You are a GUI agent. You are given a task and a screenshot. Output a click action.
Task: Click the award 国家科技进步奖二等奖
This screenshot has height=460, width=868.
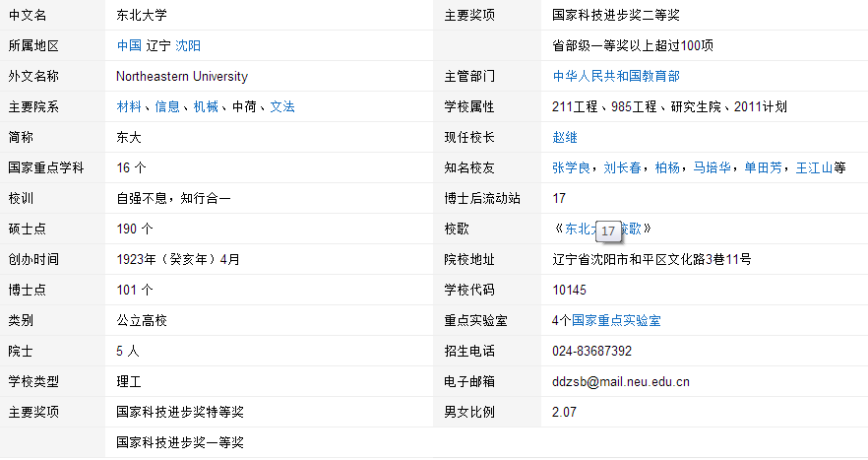616,15
